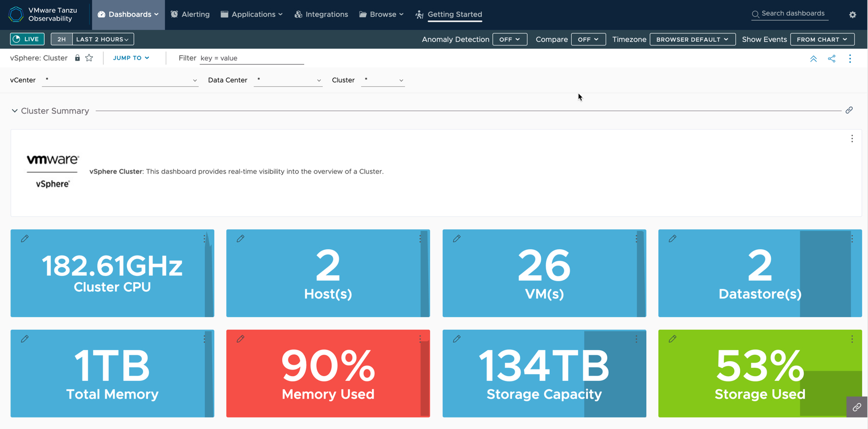This screenshot has height=429, width=868.
Task: Click the 26 VM(s) value
Action: tap(544, 266)
